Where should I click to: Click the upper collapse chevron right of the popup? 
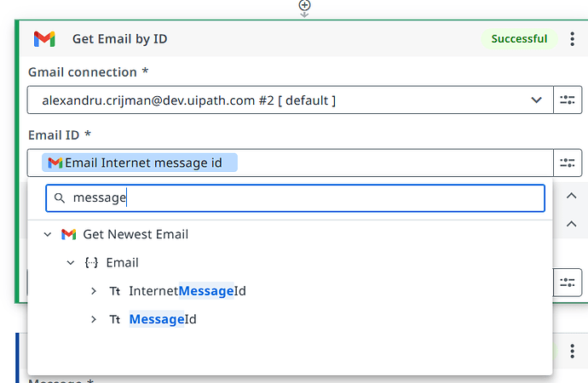tap(572, 196)
